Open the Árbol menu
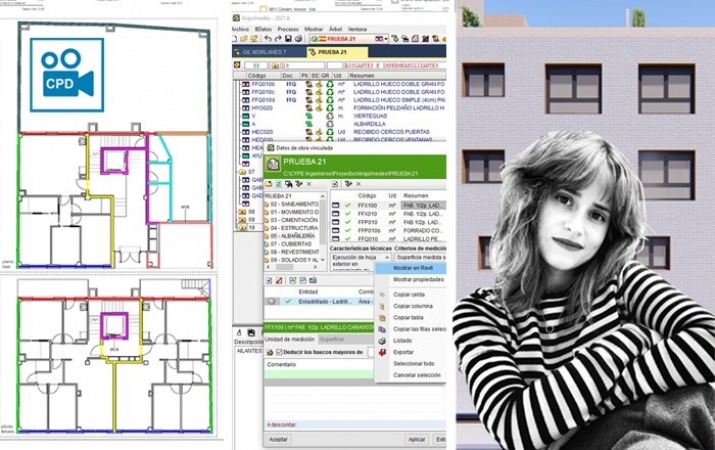Image resolution: width=715 pixels, height=450 pixels. [x=335, y=29]
